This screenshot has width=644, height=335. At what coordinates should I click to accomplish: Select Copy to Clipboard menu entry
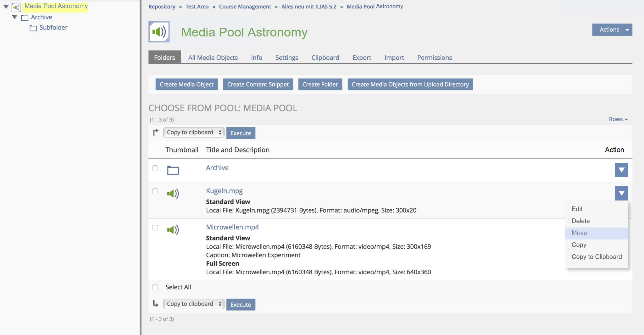click(597, 257)
